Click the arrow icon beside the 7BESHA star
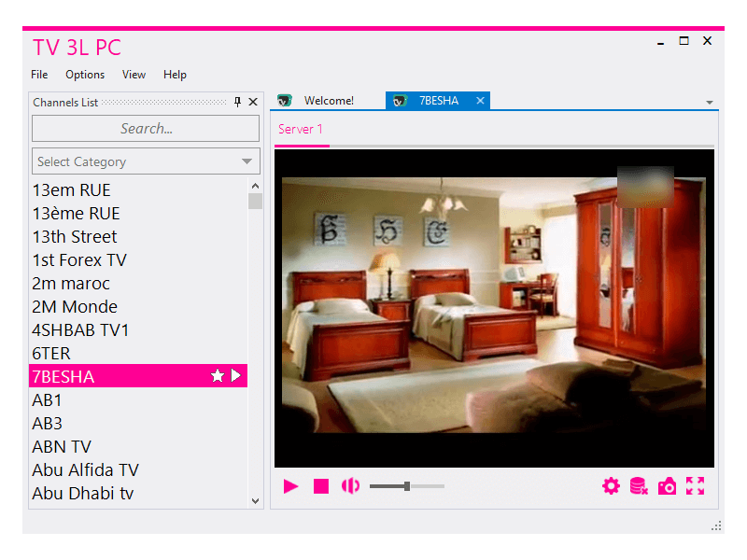Image resolution: width=747 pixels, height=560 pixels. pyautogui.click(x=235, y=376)
